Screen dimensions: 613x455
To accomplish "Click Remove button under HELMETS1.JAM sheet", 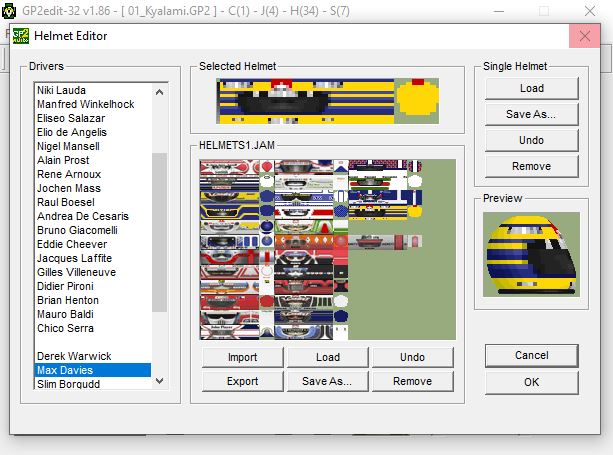I will pyautogui.click(x=412, y=381).
